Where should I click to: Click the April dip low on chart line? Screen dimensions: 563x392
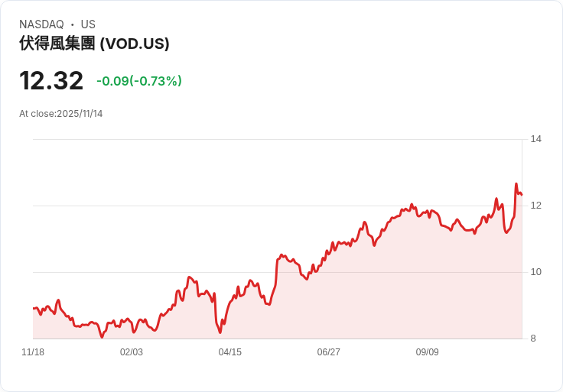tap(220, 332)
